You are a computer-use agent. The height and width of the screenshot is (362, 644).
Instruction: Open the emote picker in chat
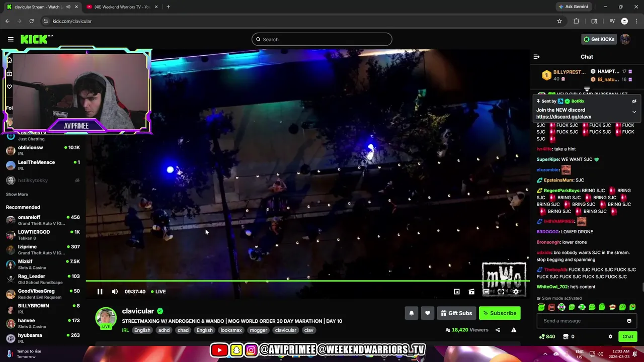(629, 321)
